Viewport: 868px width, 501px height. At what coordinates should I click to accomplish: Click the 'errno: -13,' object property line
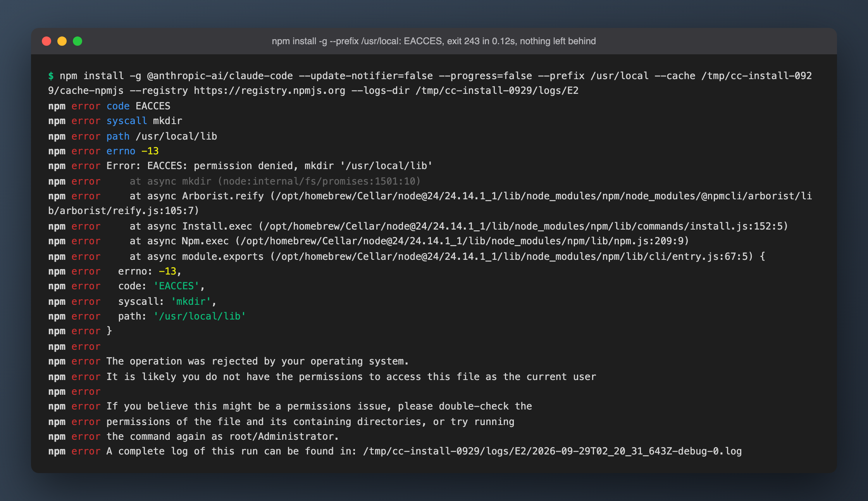(x=115, y=271)
